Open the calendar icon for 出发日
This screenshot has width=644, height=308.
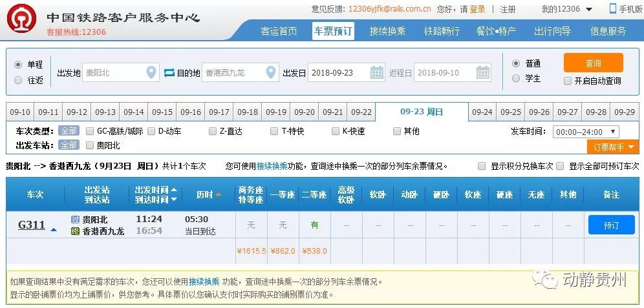point(376,72)
